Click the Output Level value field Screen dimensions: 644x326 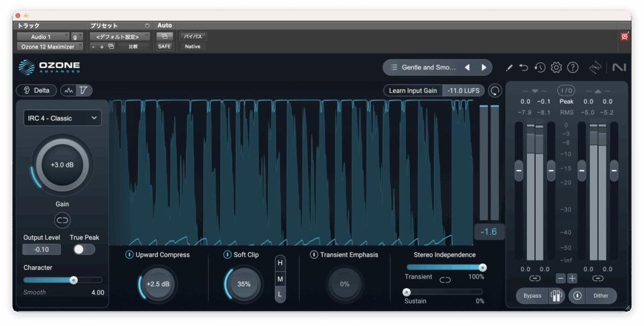(42, 249)
